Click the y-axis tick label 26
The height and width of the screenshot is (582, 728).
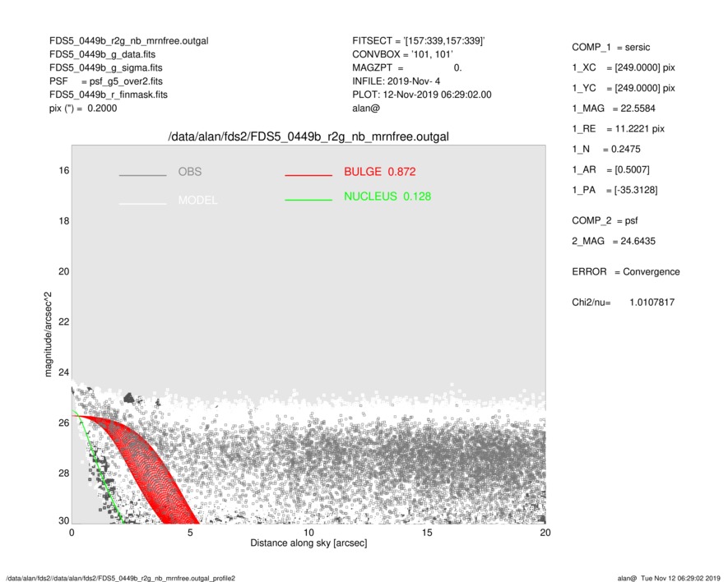(x=63, y=423)
